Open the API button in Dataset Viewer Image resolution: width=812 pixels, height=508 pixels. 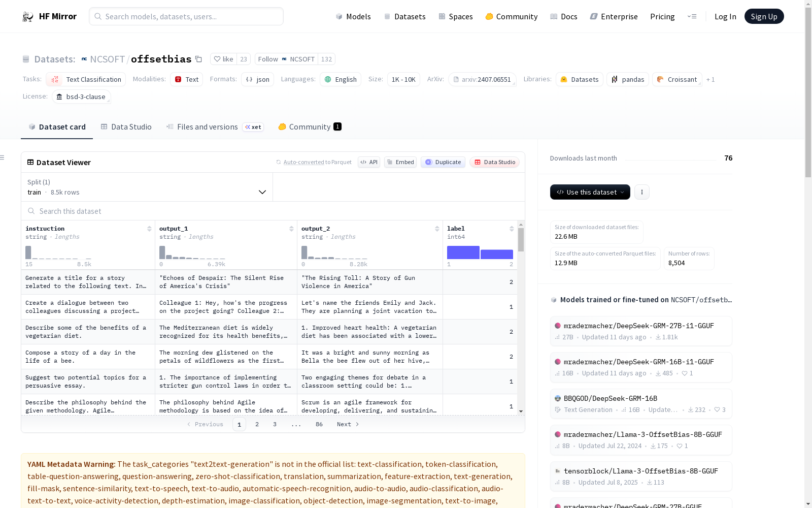pyautogui.click(x=369, y=162)
